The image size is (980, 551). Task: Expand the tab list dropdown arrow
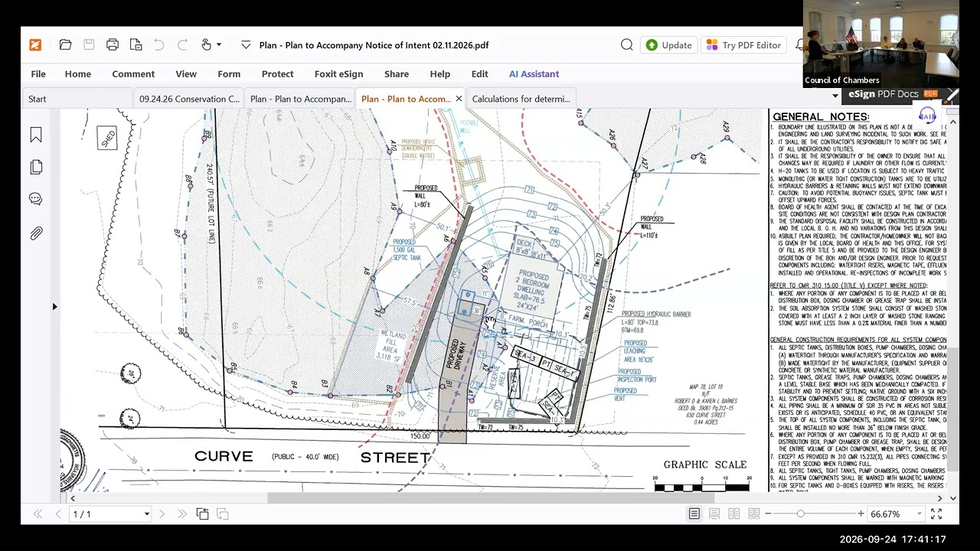pos(835,96)
